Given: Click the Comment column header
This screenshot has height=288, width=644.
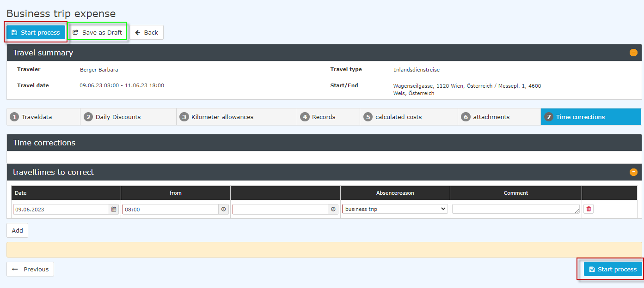Looking at the screenshot, I should pyautogui.click(x=516, y=193).
